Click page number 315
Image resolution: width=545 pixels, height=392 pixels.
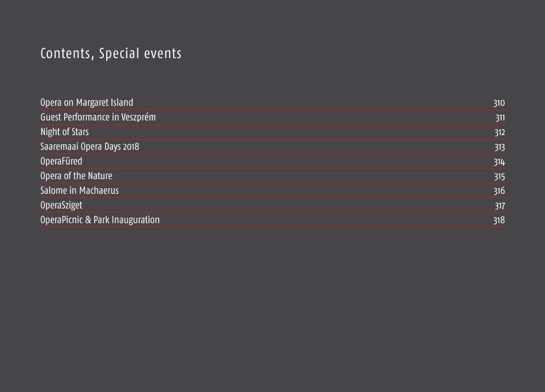pos(500,177)
